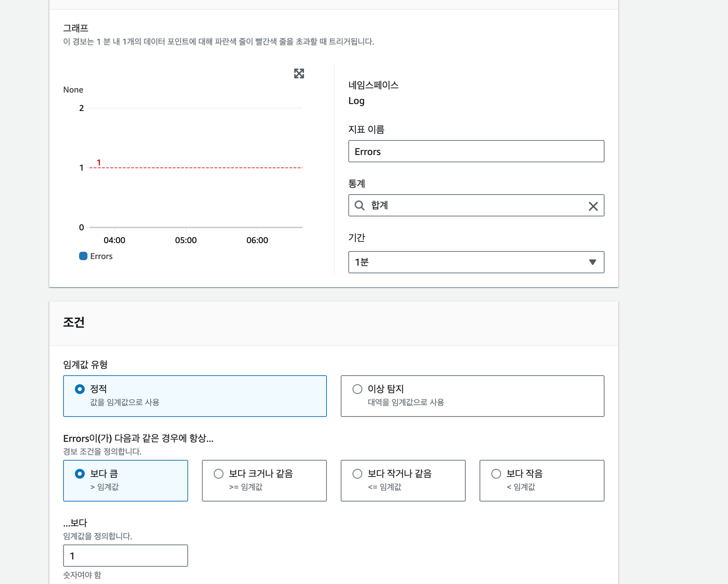Image resolution: width=728 pixels, height=584 pixels.
Task: Click the 1분 period selector field
Action: [x=466, y=262]
